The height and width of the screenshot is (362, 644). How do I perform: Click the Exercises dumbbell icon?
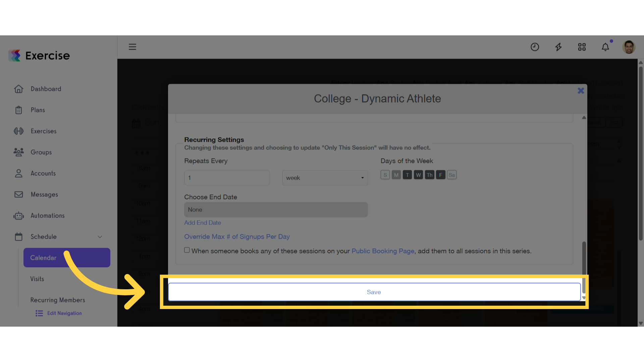click(19, 131)
